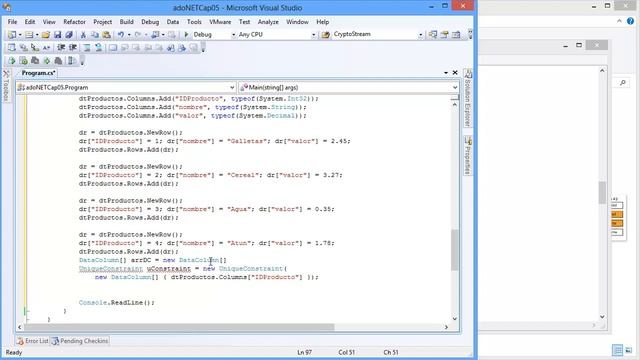Click the first green icon on the third toolbar row
This screenshot has width=640, height=360.
coord(11,61)
